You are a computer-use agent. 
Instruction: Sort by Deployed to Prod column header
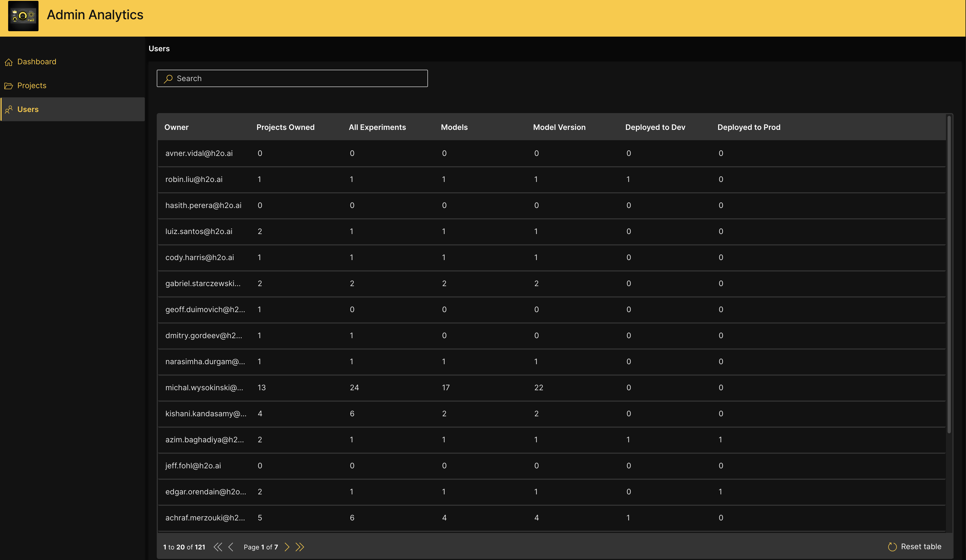[x=749, y=127]
